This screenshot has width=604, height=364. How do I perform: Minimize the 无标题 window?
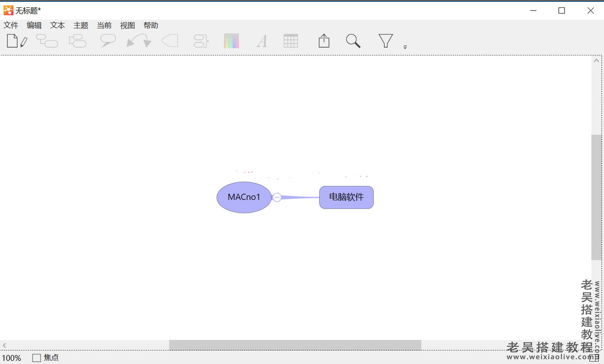tap(533, 10)
